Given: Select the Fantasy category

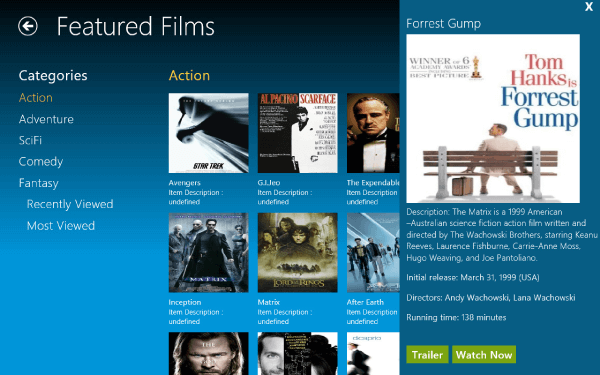Looking at the screenshot, I should (39, 183).
